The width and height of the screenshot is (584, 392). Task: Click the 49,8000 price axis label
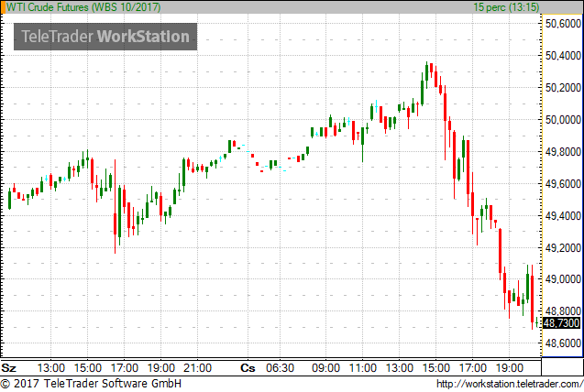click(x=563, y=152)
